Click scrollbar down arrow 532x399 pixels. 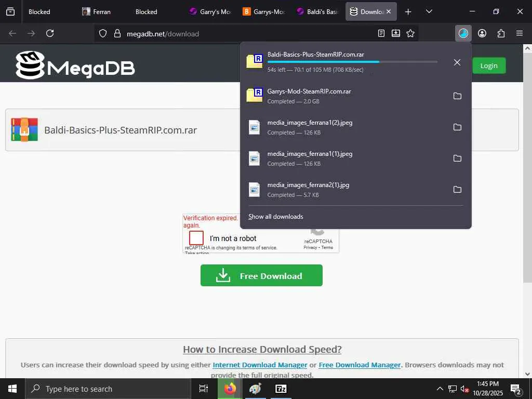tap(527, 374)
